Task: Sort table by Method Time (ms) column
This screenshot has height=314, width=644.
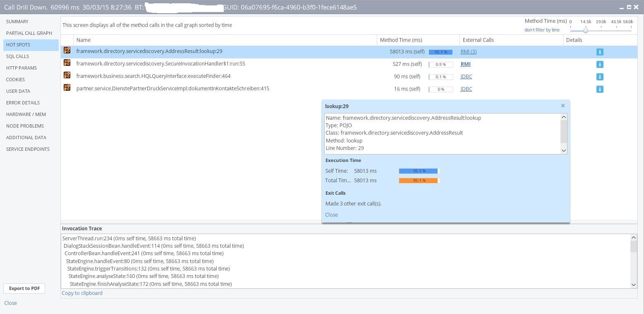Action: (401, 40)
